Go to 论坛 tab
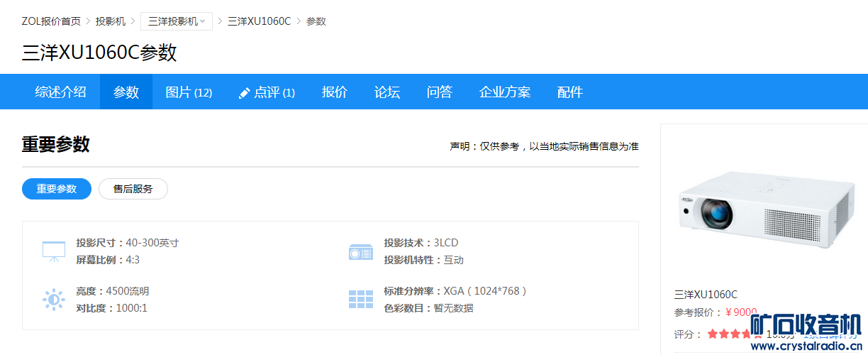The image size is (868, 355). coord(387,92)
